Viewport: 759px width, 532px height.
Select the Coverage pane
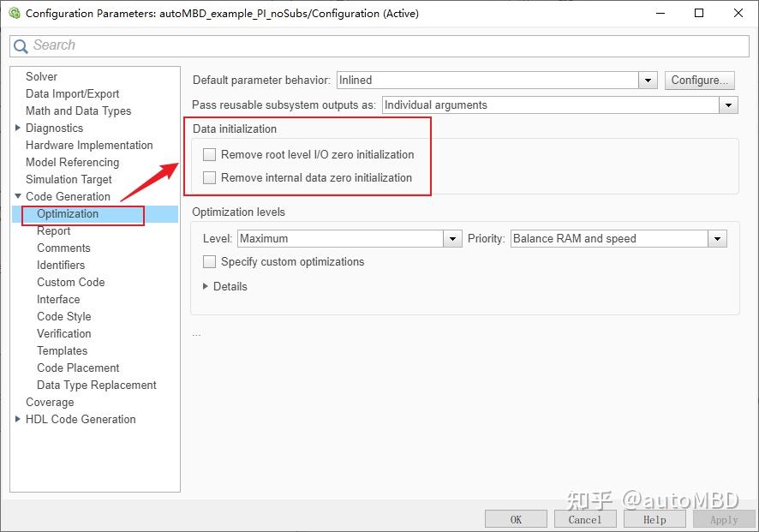point(51,403)
